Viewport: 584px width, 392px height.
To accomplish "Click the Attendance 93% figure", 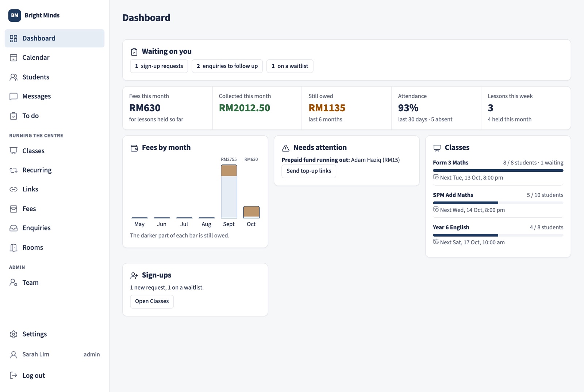I will (x=408, y=108).
